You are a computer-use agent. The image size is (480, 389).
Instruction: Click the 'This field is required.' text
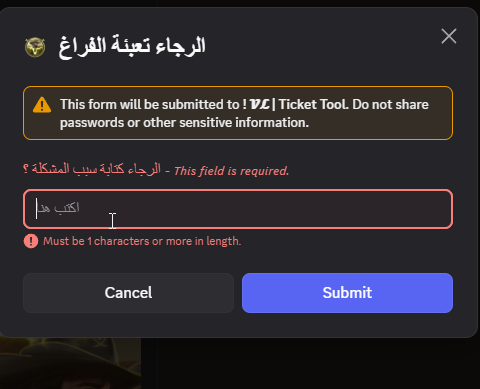point(231,171)
